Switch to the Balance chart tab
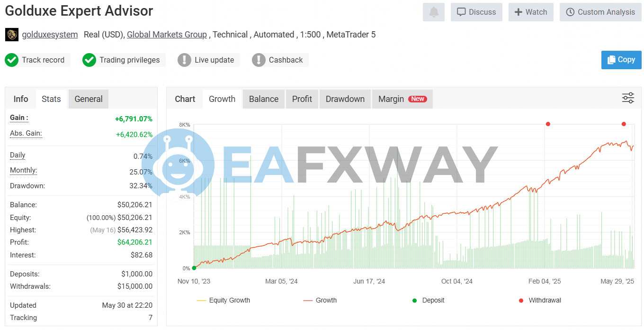This screenshot has width=644, height=330. 263,99
